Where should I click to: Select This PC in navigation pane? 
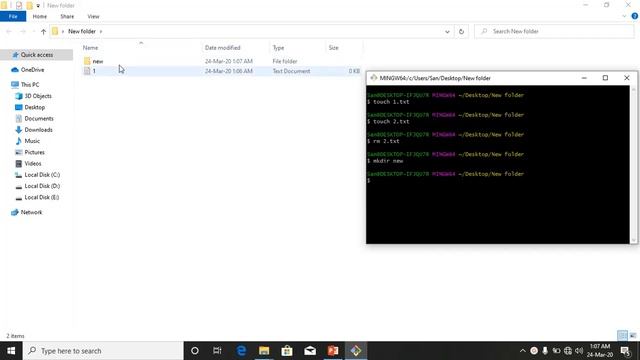click(x=30, y=84)
